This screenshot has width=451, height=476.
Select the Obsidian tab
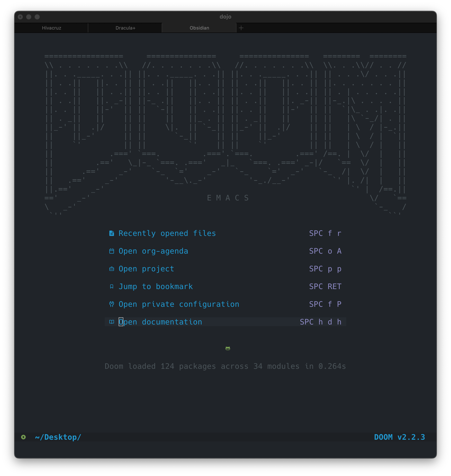(x=199, y=28)
